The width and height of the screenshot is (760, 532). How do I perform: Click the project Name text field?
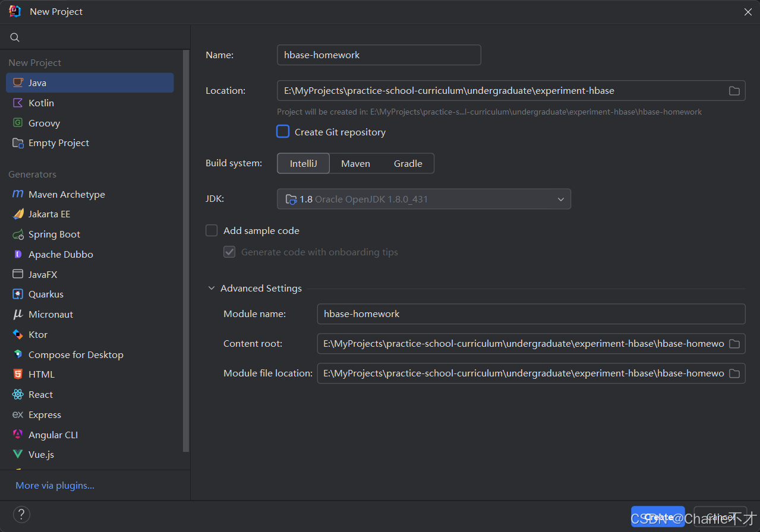[379, 55]
